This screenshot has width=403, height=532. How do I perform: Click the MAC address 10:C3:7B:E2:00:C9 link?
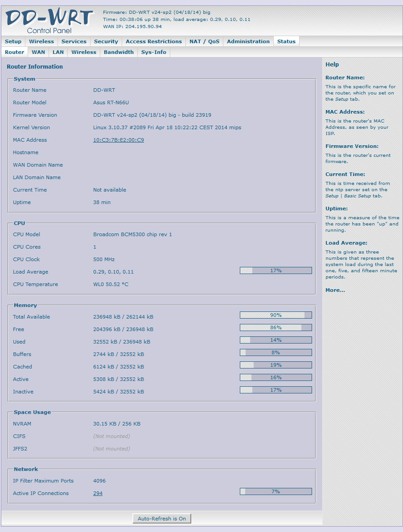coord(118,140)
